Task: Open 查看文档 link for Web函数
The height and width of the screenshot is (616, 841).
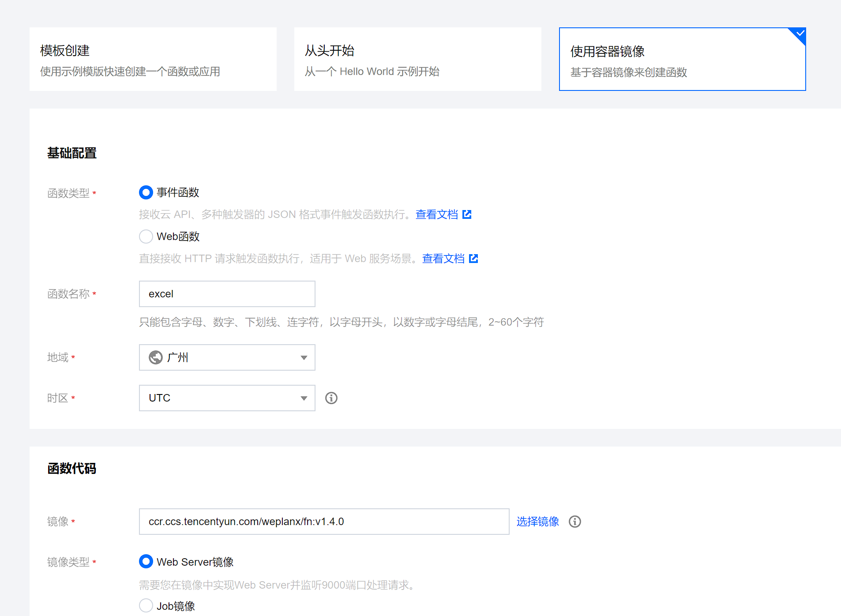Action: (x=443, y=259)
